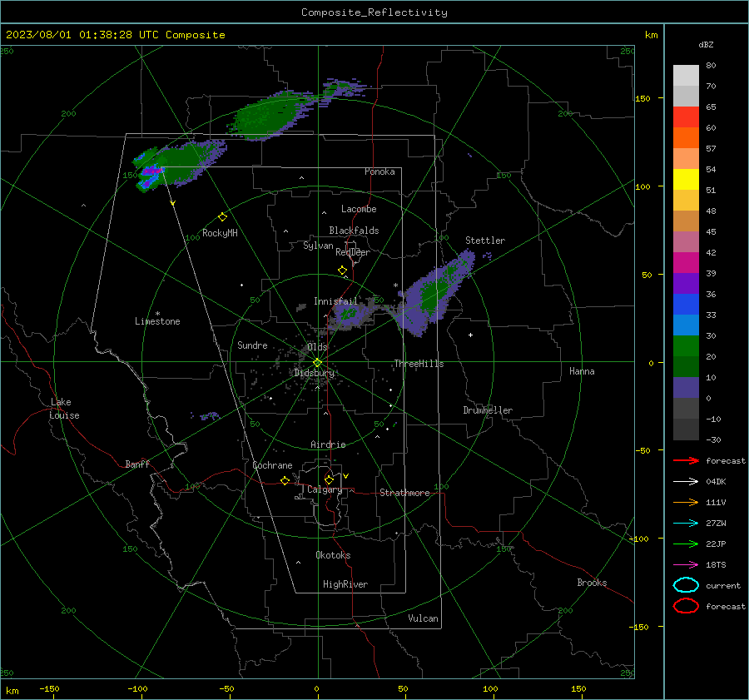Click the Blackfalds city label
This screenshot has height=700, width=749.
click(354, 231)
